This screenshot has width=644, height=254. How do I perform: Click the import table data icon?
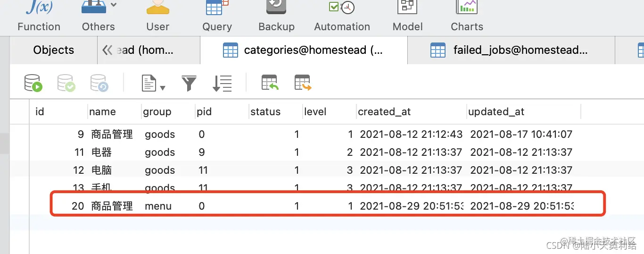pos(270,83)
